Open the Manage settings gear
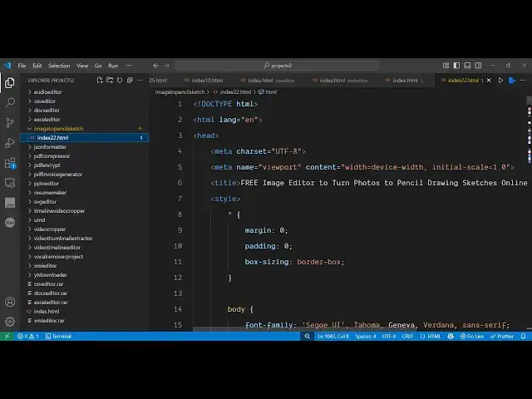This screenshot has width=532, height=399. click(10, 322)
